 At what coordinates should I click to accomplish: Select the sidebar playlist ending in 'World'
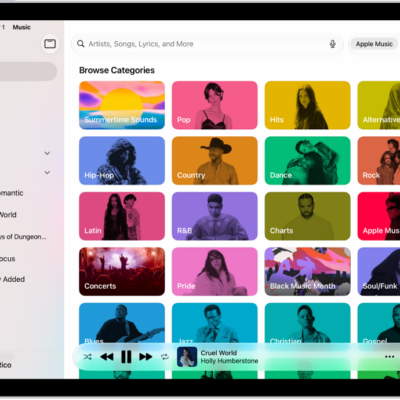pos(8,215)
